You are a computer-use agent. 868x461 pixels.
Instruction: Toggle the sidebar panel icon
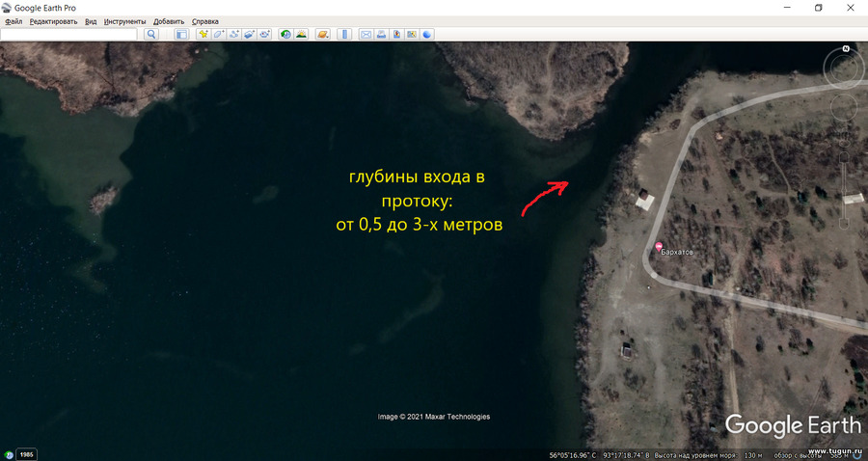click(x=181, y=35)
